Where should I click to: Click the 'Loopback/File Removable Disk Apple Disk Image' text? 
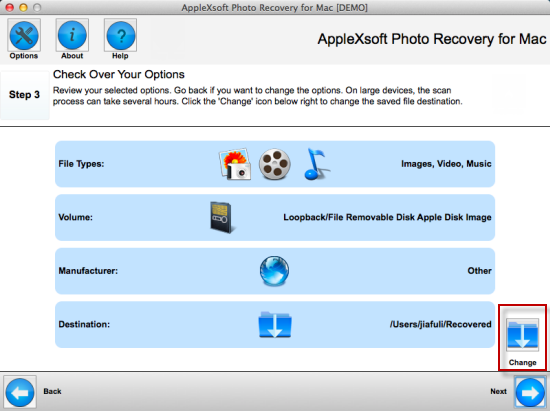(x=387, y=217)
